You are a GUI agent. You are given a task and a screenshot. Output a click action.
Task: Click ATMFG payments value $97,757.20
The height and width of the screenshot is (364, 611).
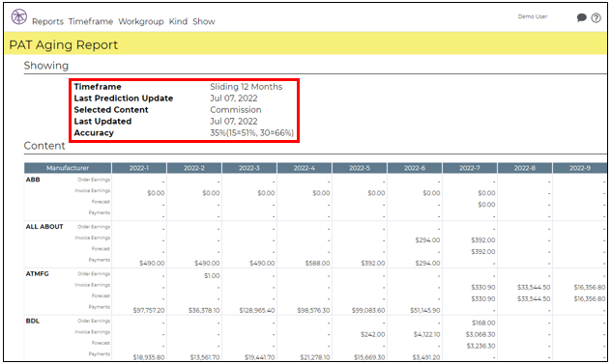[x=149, y=310]
